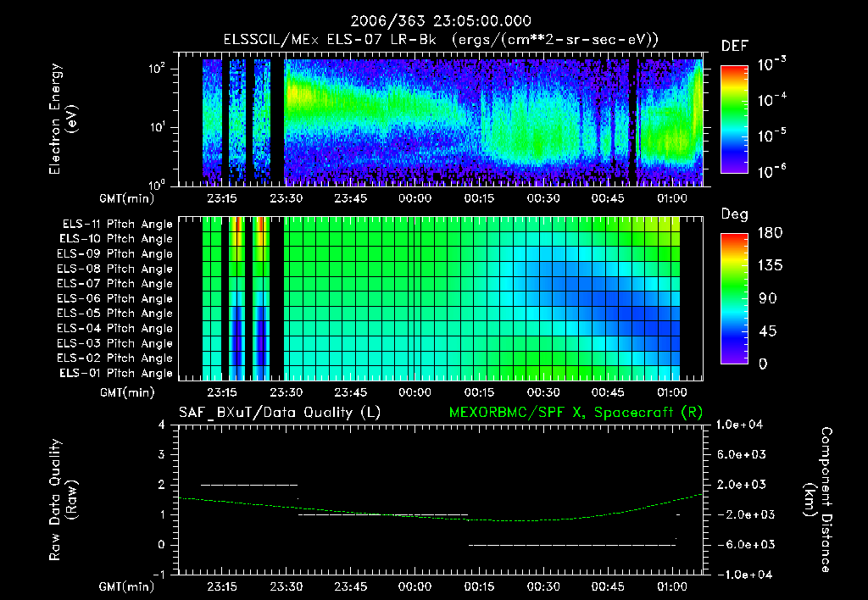This screenshot has height=600, width=868.
Task: Click the 23:45 tick under bottom plot
Action: 350,586
